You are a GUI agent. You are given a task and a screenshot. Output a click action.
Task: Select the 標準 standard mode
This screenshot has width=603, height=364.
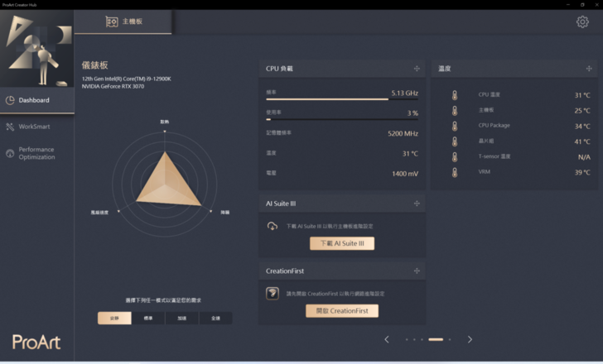coord(148,318)
